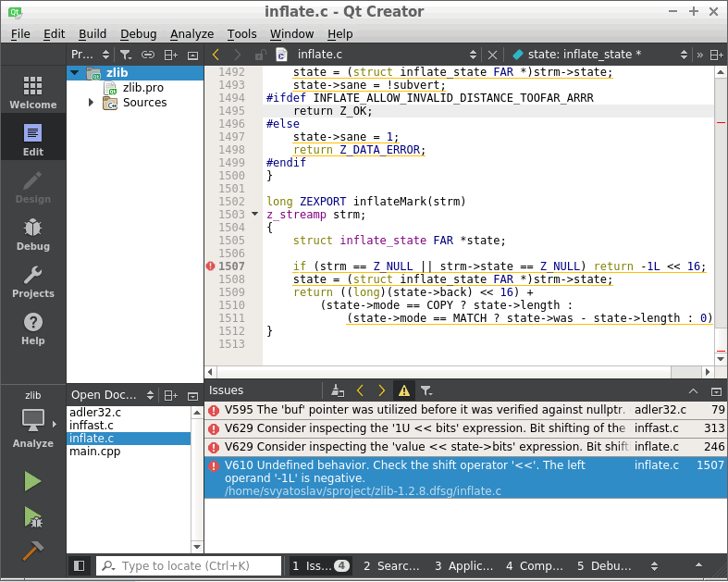Open the Projects mode

33,282
